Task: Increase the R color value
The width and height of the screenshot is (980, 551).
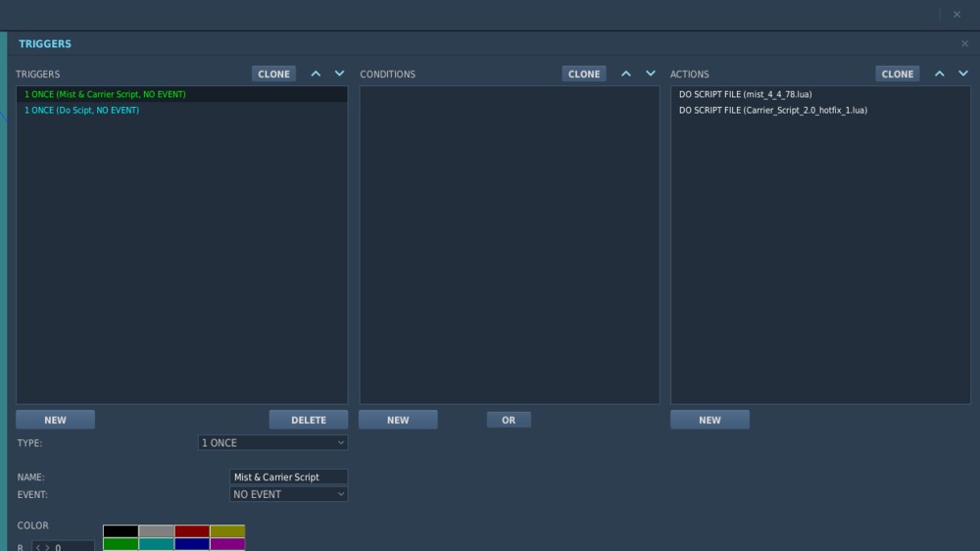Action: [47, 547]
